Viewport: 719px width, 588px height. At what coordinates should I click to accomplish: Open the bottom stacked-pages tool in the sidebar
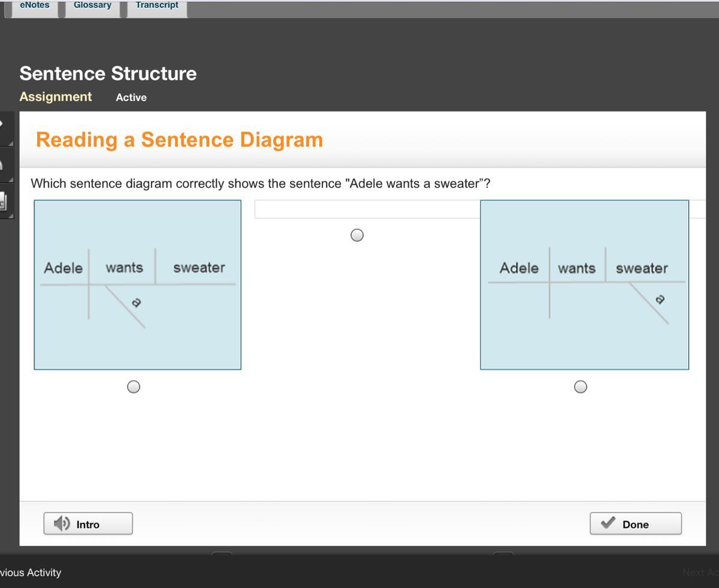(x=2, y=202)
